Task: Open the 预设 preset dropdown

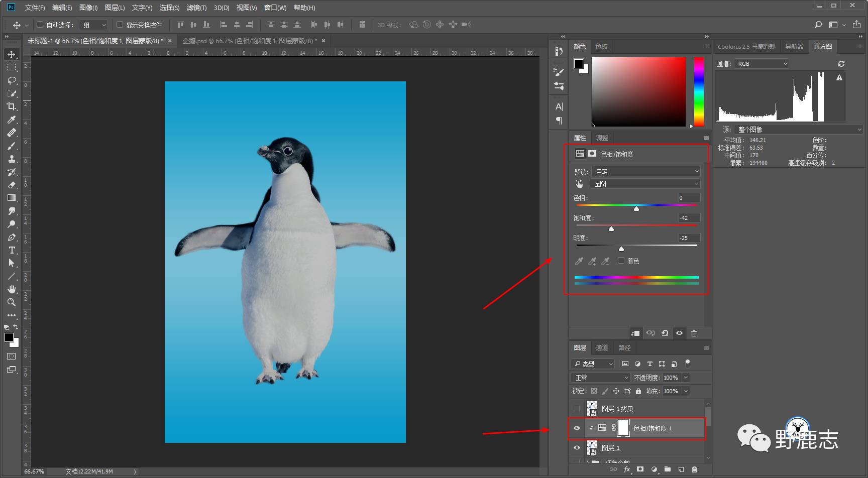Action: click(x=646, y=171)
